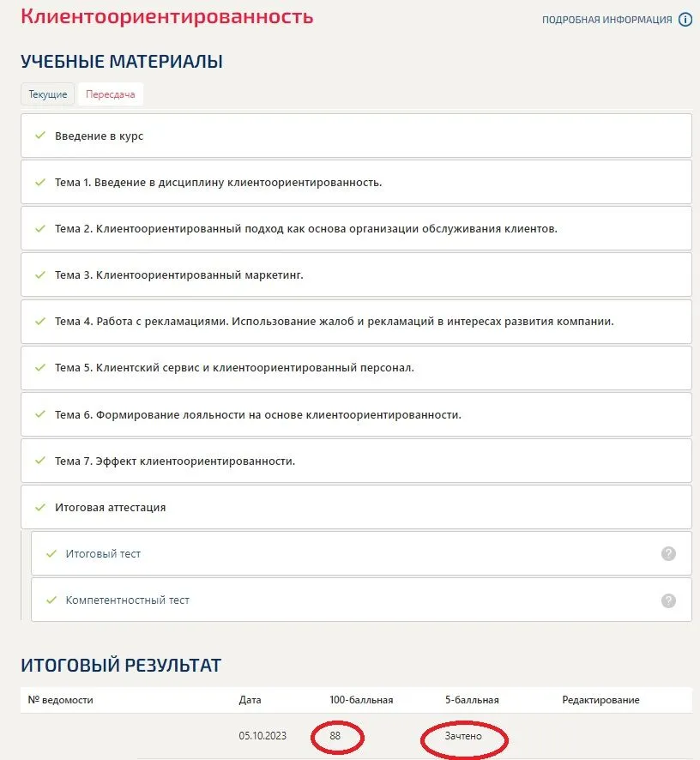Click help icon beside Компетентностный тест
This screenshot has width=700, height=760.
click(669, 600)
